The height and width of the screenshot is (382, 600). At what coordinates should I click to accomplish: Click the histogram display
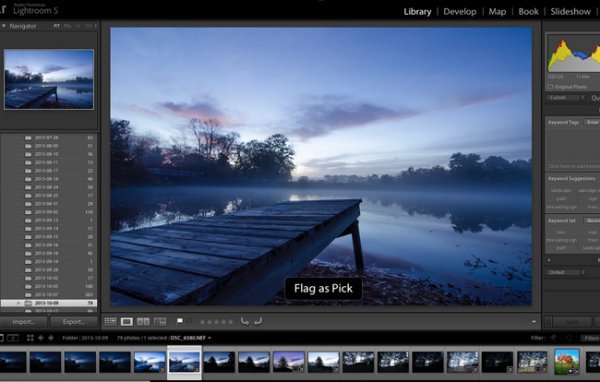click(x=574, y=53)
